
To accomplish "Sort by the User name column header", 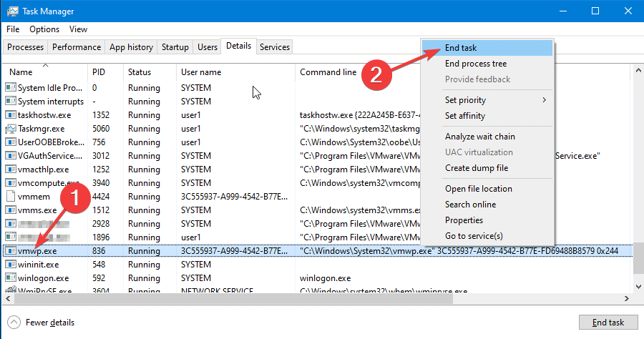I will pyautogui.click(x=235, y=72).
